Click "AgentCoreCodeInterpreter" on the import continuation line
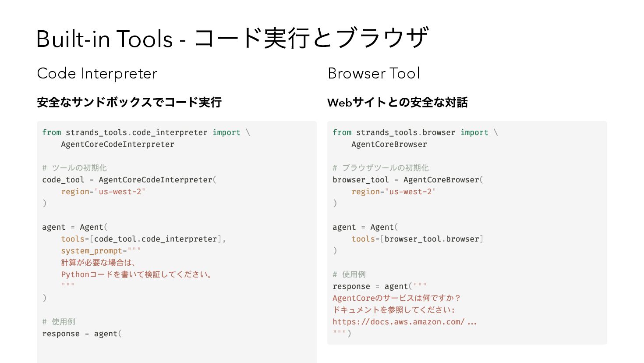 pyautogui.click(x=117, y=144)
